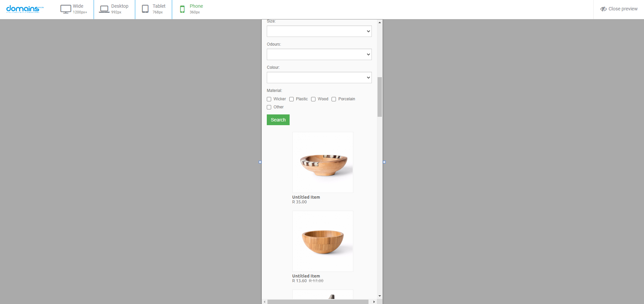Image resolution: width=644 pixels, height=304 pixels.
Task: Open the Colour dropdown list
Action: [319, 78]
